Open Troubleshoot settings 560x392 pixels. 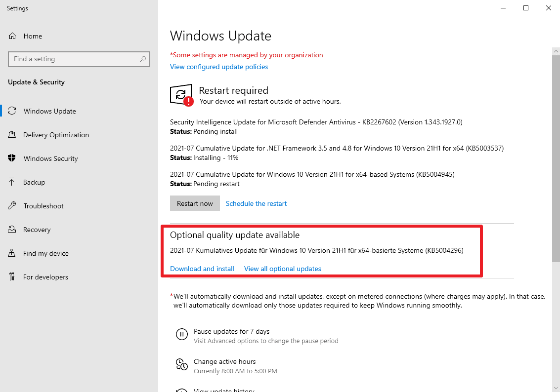click(x=43, y=206)
